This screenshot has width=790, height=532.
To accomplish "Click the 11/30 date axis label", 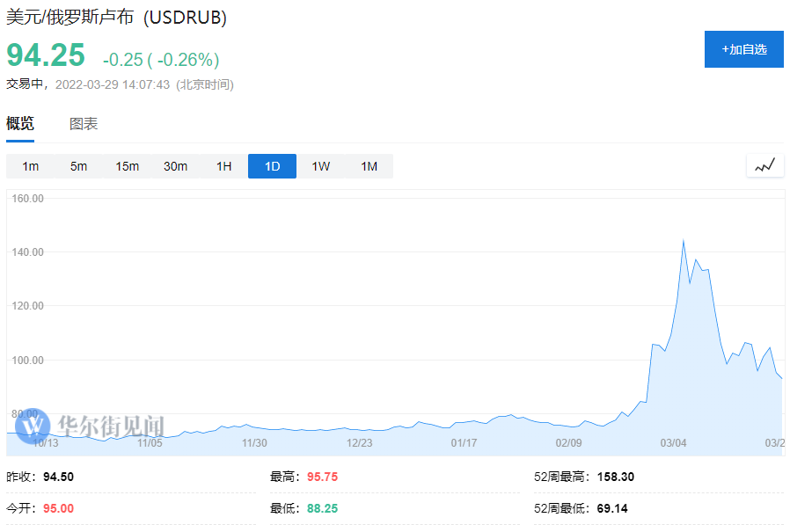I will 254,443.
